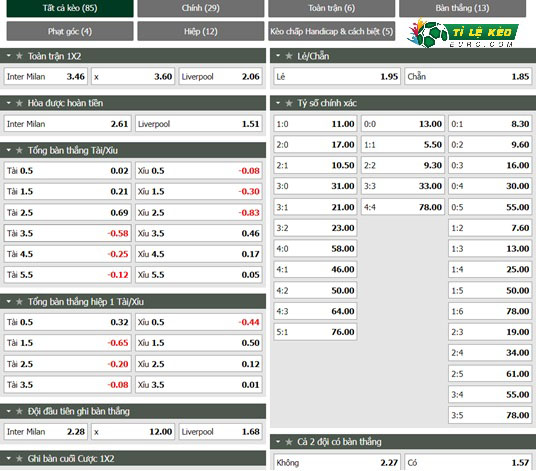Choose Có at 1.57 both teams score
536x471 pixels.
(x=468, y=462)
